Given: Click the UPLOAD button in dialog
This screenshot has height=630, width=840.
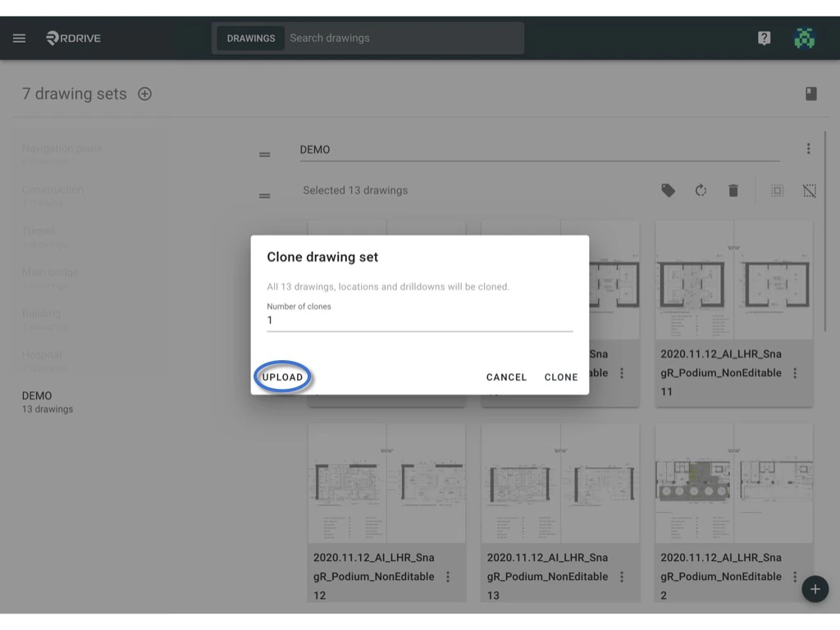Looking at the screenshot, I should coord(282,377).
